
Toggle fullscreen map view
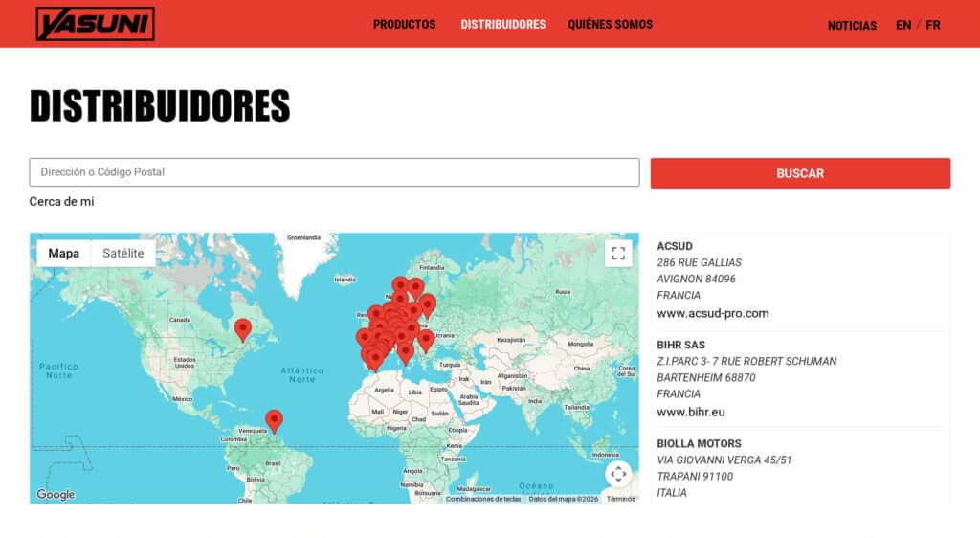click(618, 253)
